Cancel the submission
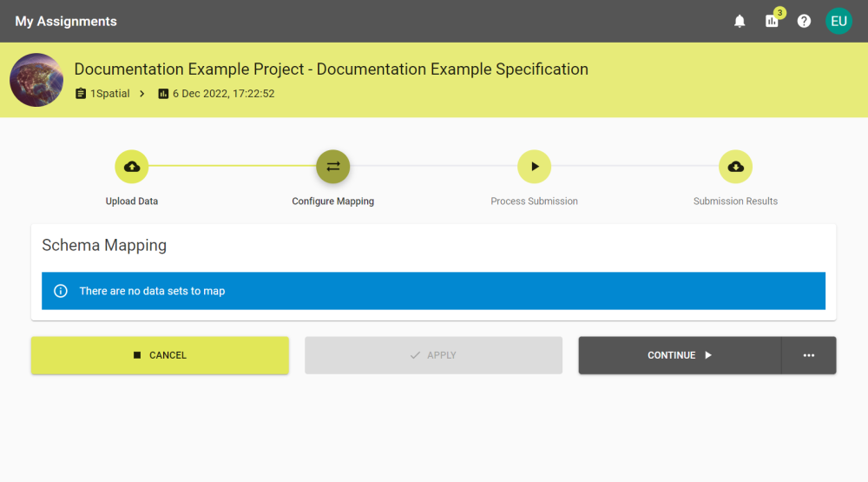868x482 pixels. pos(160,355)
